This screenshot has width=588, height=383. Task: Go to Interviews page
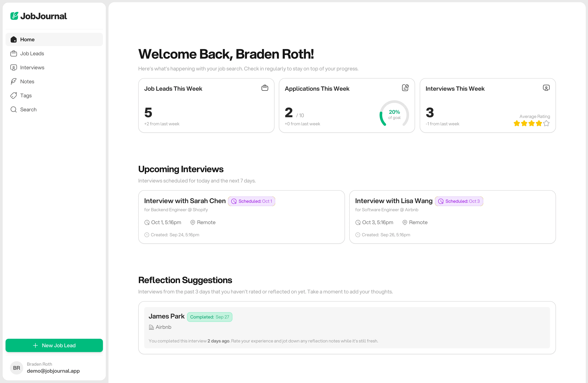pyautogui.click(x=54, y=68)
